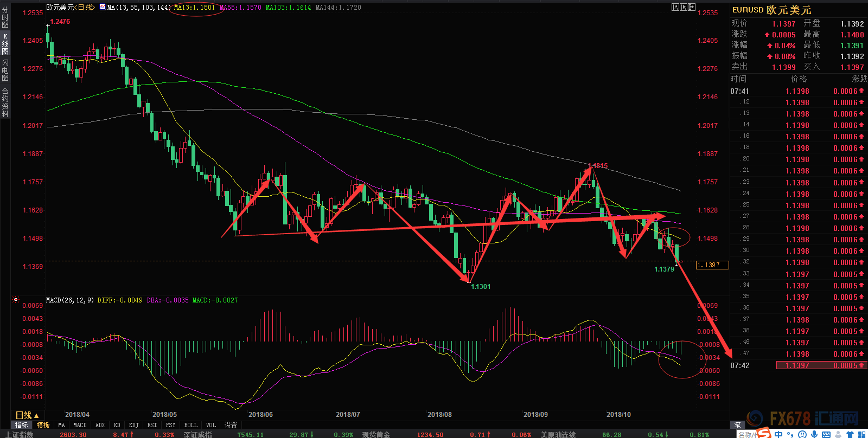868x438 pixels.
Task: Click the MACD(26,12,9) parameter label
Action: [70, 300]
